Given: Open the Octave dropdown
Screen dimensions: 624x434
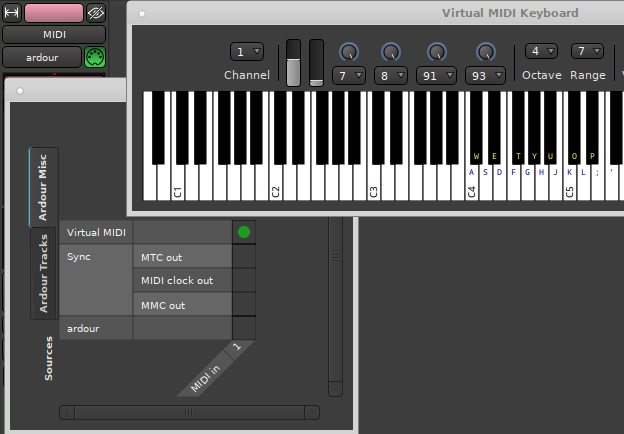Looking at the screenshot, I should tap(541, 51).
